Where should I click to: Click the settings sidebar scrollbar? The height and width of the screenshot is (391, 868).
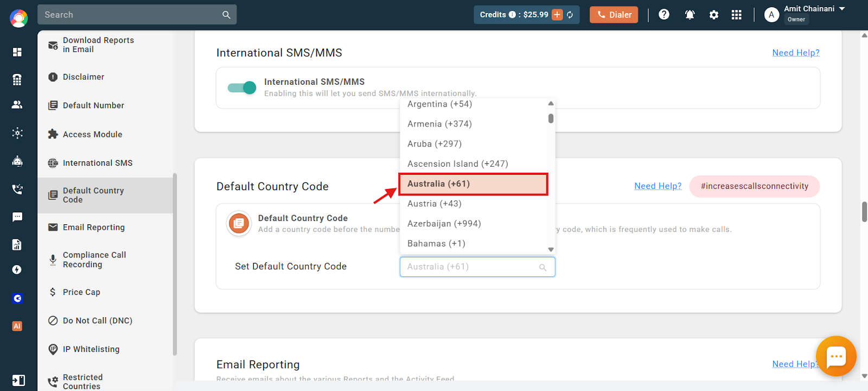(x=175, y=264)
